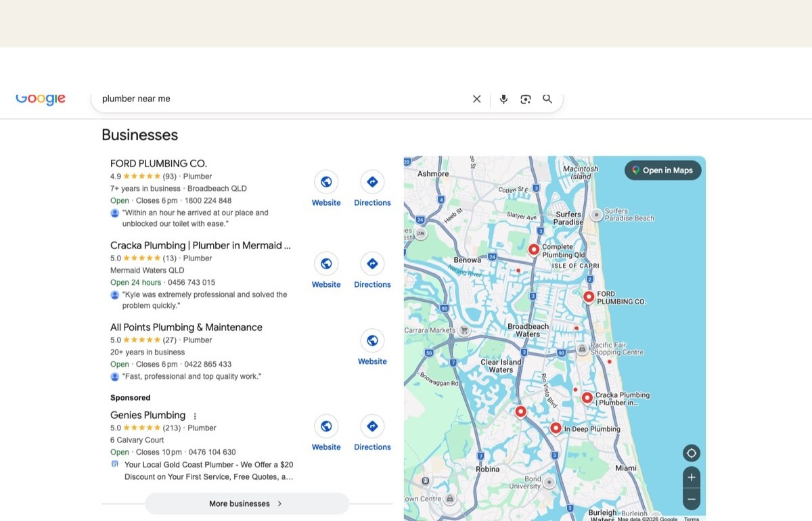
Task: Open the Ford Plumbing Co. Website icon
Action: (326, 182)
